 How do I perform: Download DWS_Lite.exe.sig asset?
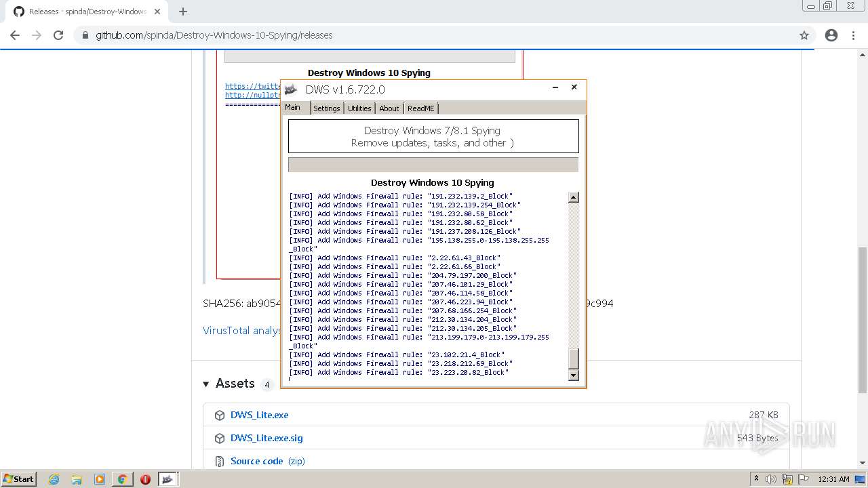(x=267, y=438)
